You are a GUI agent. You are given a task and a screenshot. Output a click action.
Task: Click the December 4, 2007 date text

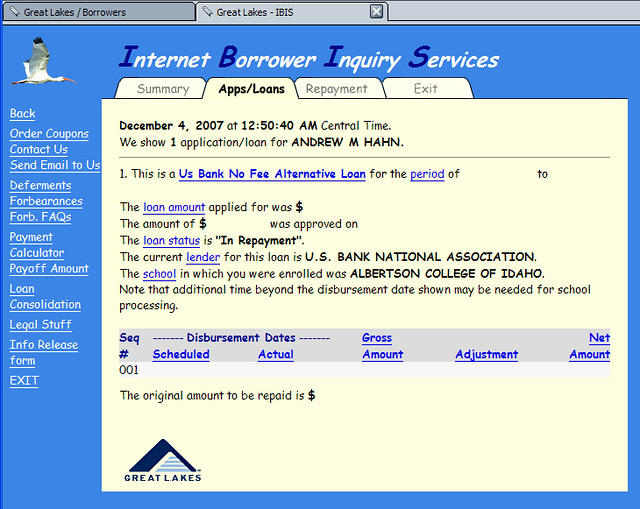coord(171,126)
